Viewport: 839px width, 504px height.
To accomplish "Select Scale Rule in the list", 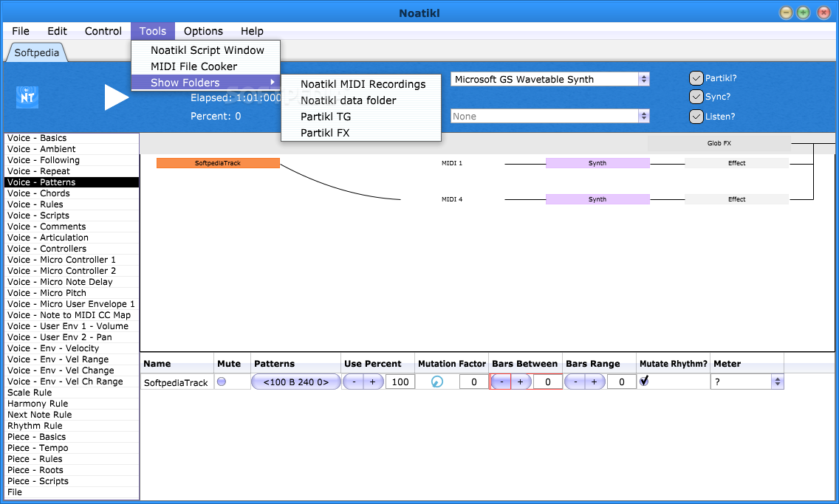I will tap(72, 393).
